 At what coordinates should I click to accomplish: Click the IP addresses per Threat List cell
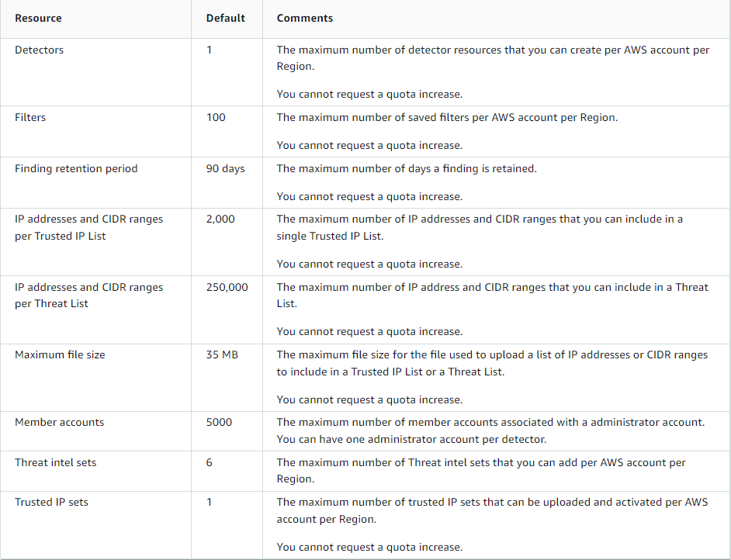coord(88,296)
